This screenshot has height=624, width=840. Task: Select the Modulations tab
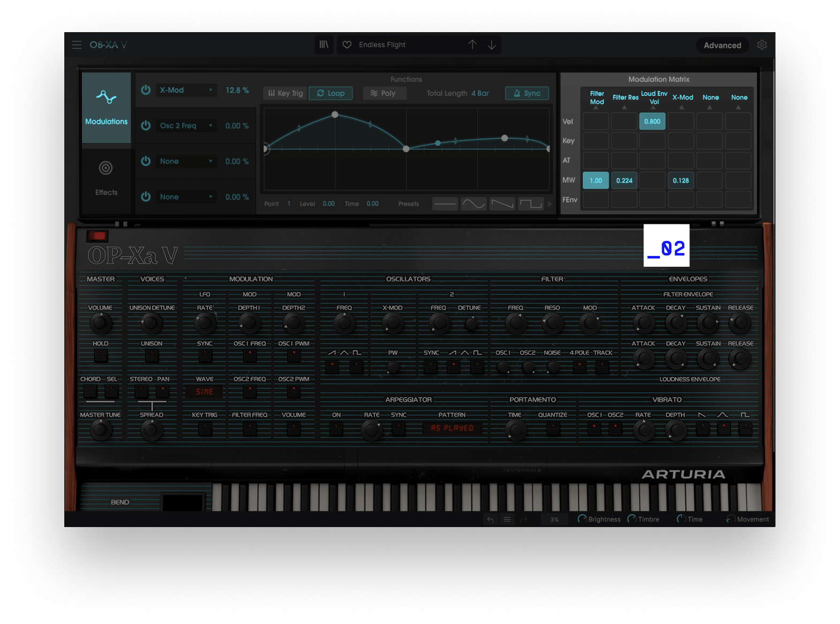tap(106, 108)
